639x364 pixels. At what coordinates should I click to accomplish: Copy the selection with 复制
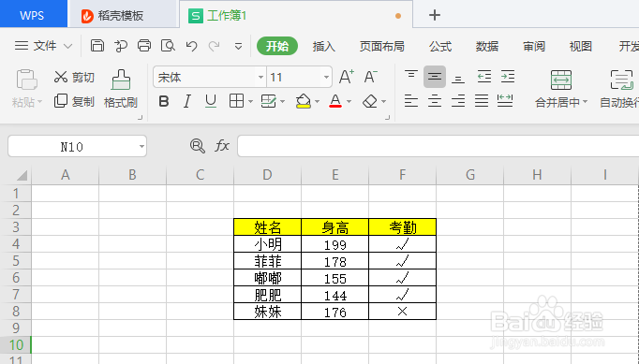(x=74, y=100)
